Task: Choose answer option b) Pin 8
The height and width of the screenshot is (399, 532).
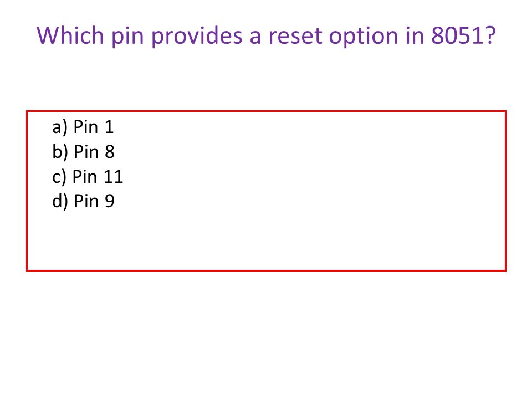Action: (83, 152)
